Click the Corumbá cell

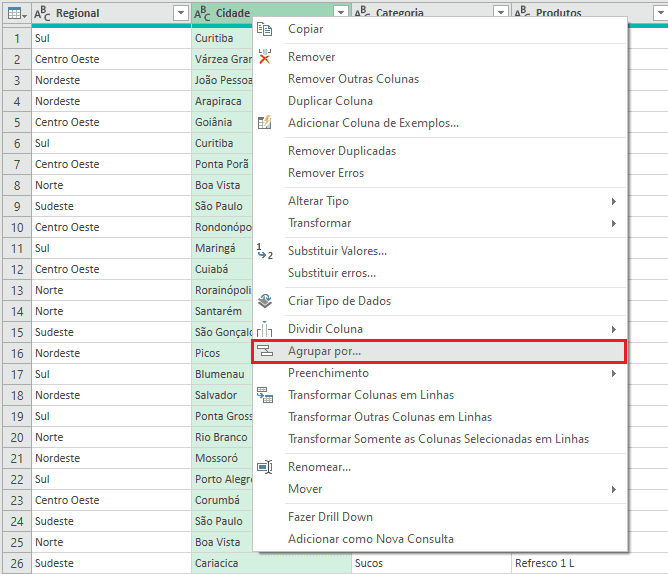222,500
